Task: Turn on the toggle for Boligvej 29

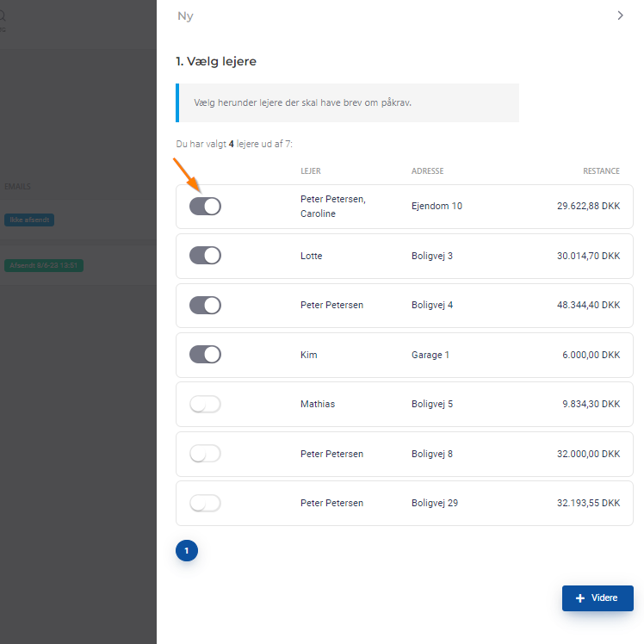Action: pyautogui.click(x=205, y=503)
